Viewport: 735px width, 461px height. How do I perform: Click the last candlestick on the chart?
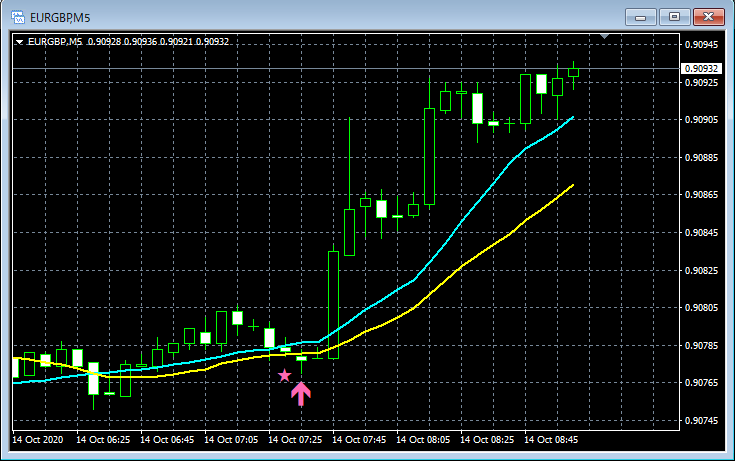coord(573,73)
